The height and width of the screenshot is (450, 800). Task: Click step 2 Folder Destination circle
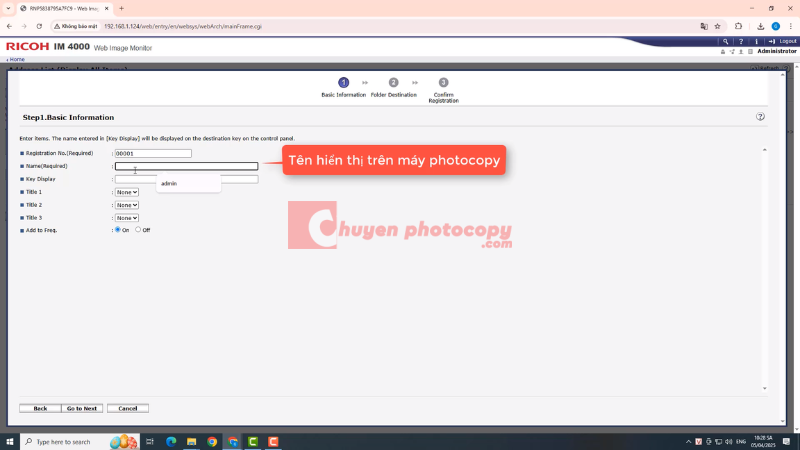pos(393,82)
